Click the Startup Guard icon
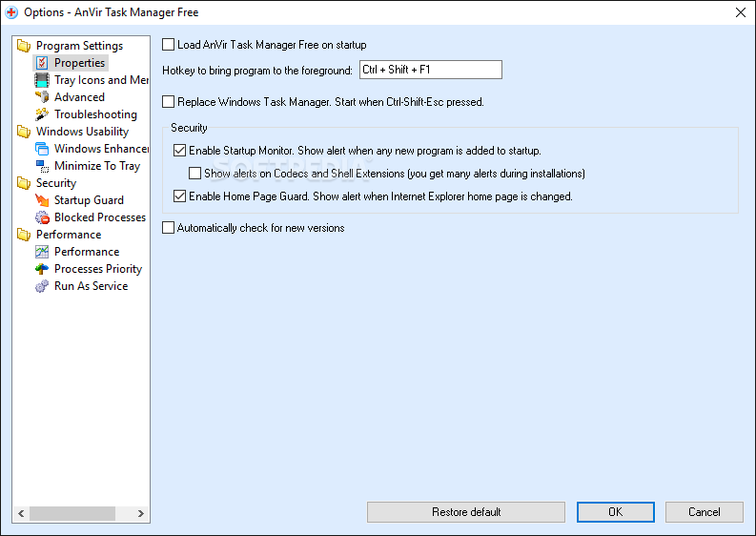756x536 pixels. (42, 200)
